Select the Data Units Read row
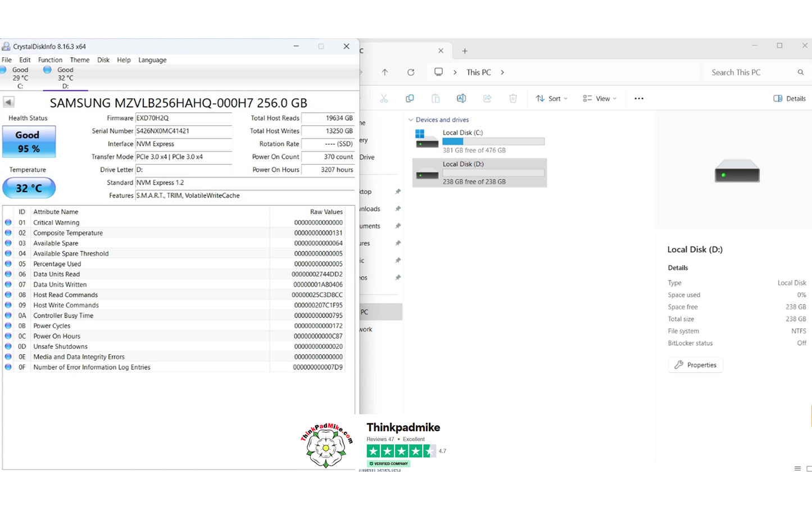812x510 pixels. [x=174, y=274]
